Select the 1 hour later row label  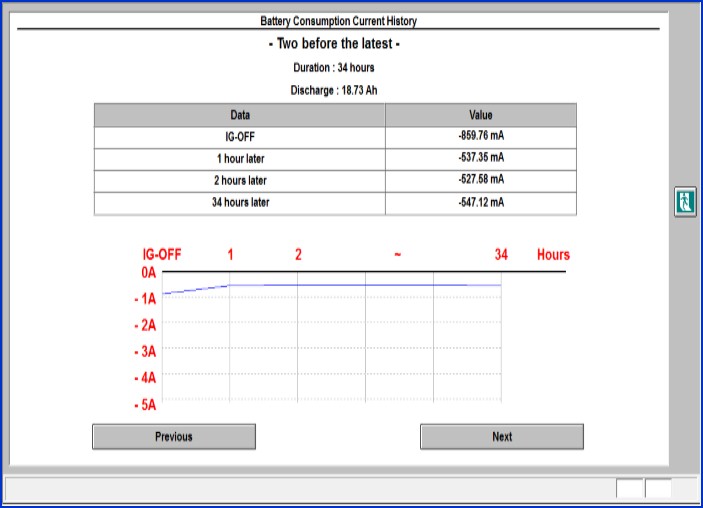tap(240, 159)
